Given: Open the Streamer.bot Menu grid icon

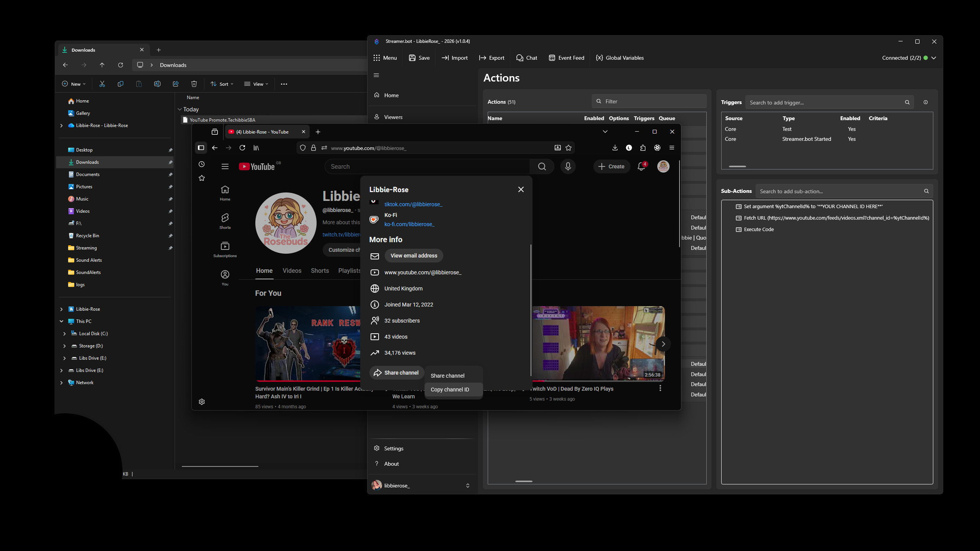Looking at the screenshot, I should tap(377, 58).
